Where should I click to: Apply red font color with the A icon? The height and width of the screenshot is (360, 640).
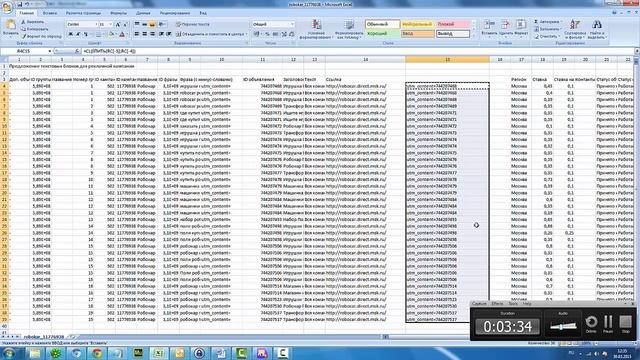[122, 34]
